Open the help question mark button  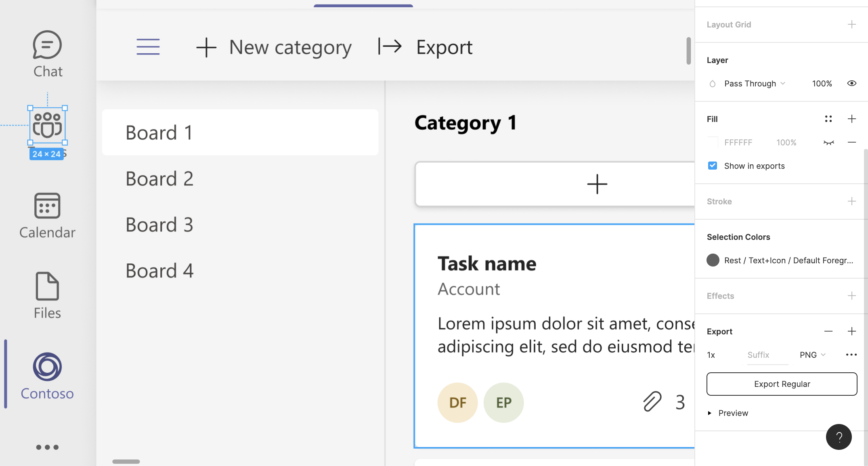(x=839, y=437)
